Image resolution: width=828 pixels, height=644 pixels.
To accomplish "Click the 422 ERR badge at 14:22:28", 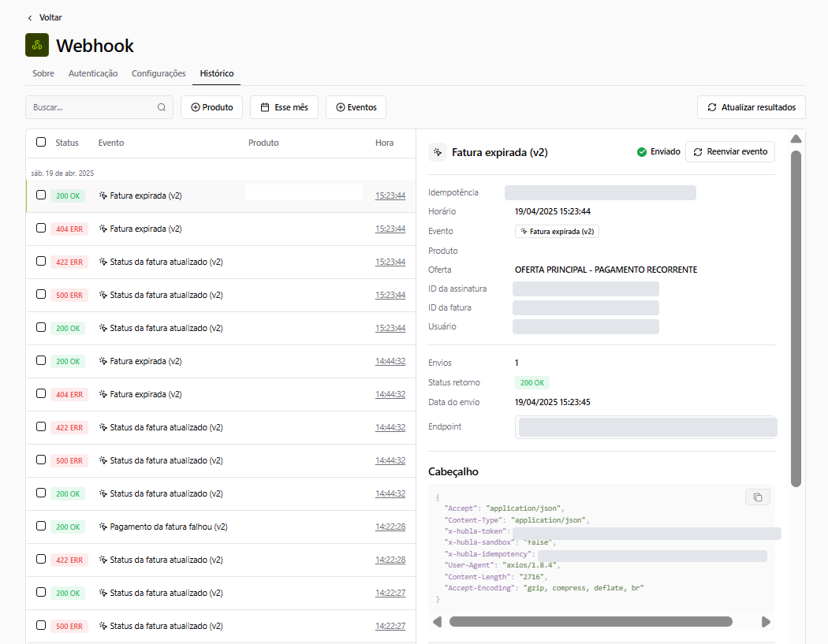I will click(69, 560).
